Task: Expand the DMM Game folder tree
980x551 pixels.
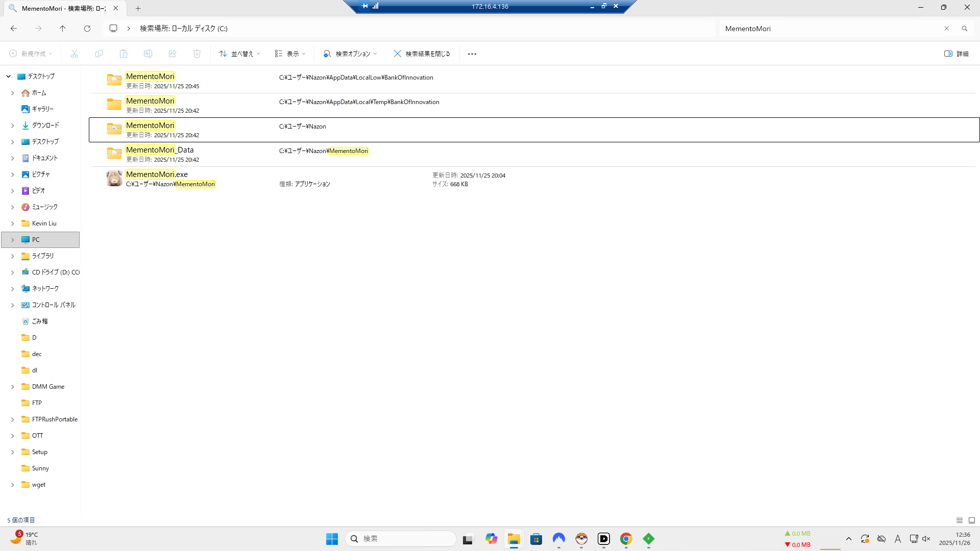Action: click(x=12, y=387)
